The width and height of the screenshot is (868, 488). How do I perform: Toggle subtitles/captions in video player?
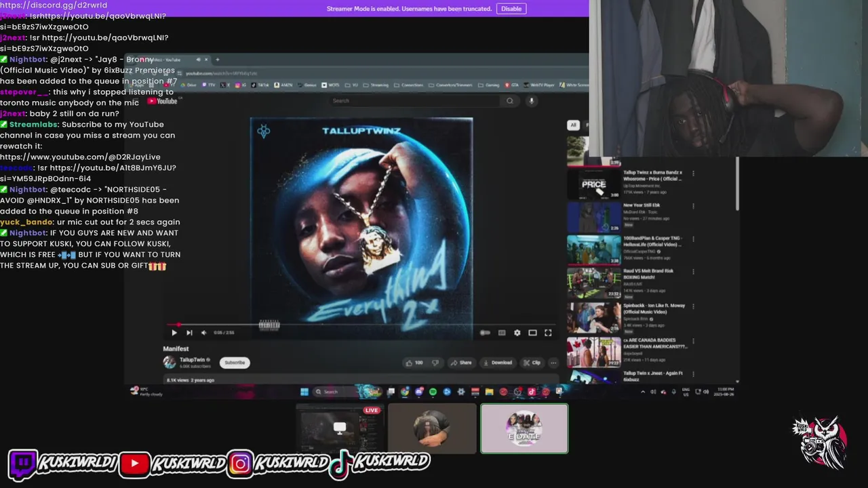(x=502, y=333)
